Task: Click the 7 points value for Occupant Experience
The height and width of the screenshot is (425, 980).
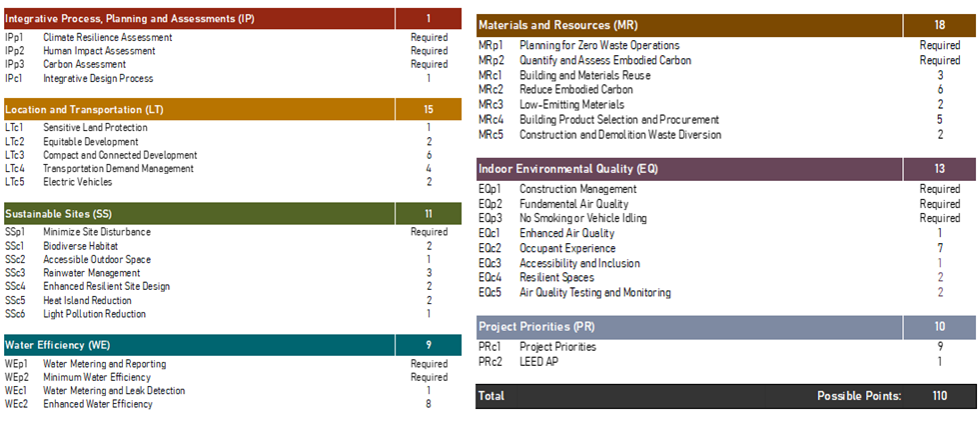Action: [940, 248]
